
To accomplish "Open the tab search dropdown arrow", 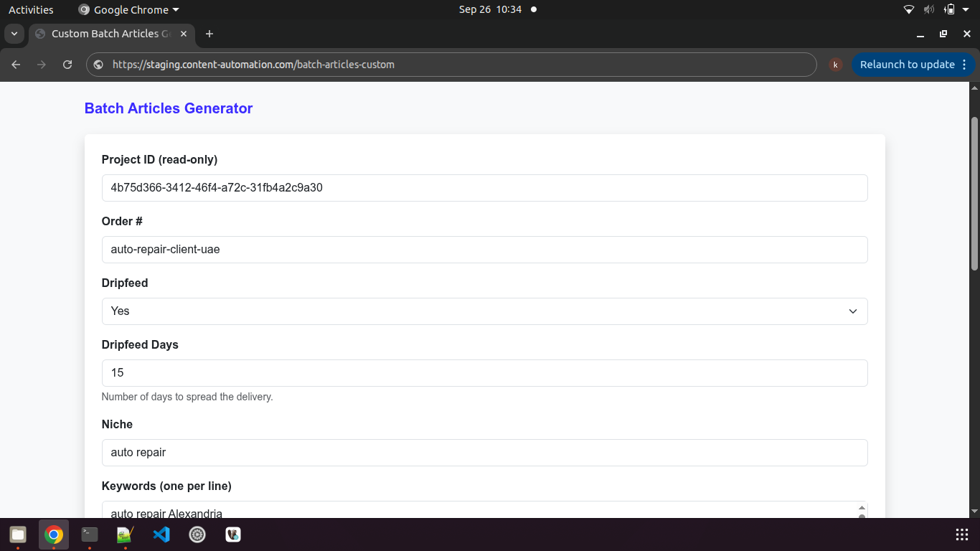I will click(14, 34).
